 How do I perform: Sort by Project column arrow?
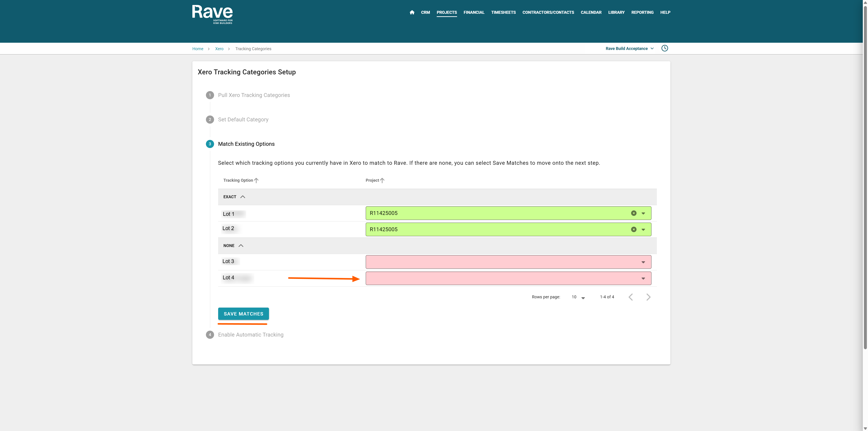pyautogui.click(x=382, y=180)
